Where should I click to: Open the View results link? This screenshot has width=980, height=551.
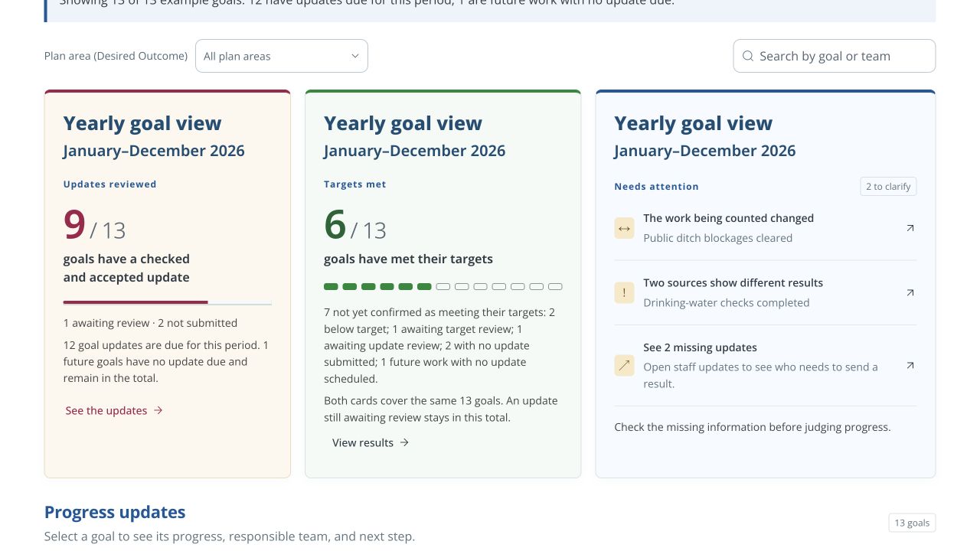point(371,442)
